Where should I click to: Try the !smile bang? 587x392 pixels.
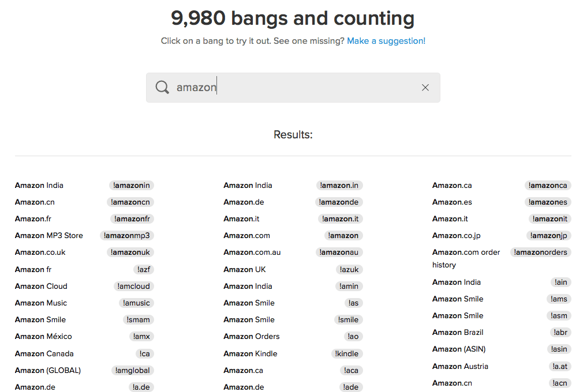[x=348, y=320]
